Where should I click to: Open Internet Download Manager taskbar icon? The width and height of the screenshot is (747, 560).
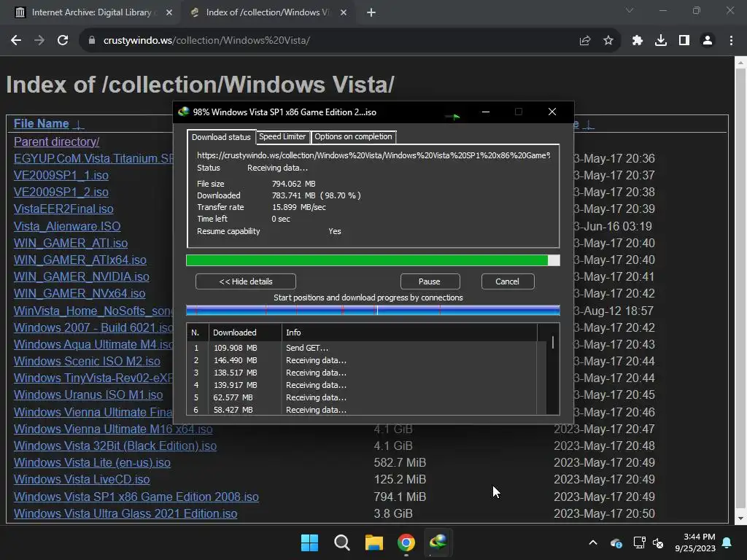(x=438, y=542)
